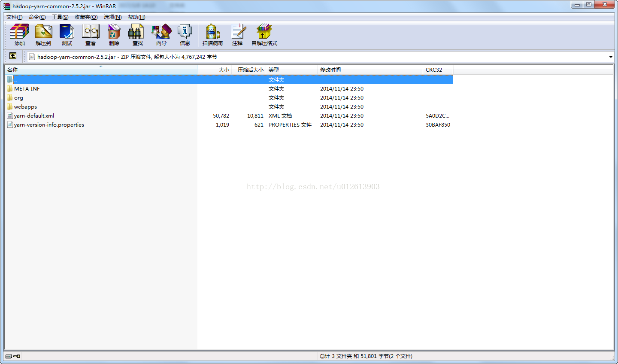This screenshot has width=618, height=364.
Task: Sort by CRC32 column header
Action: pyautogui.click(x=438, y=70)
